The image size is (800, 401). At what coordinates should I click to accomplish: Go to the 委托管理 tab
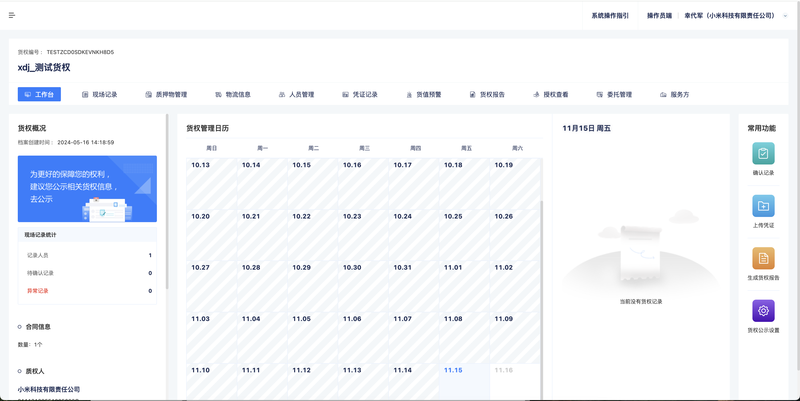pos(614,94)
